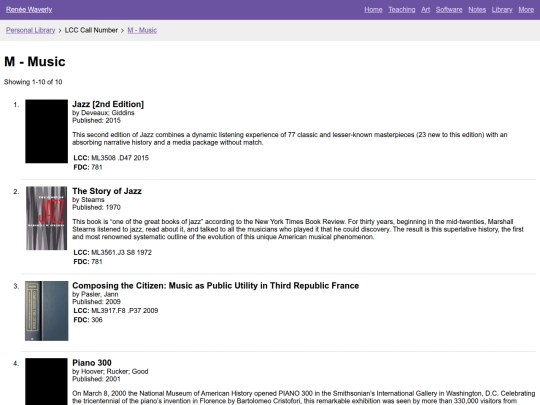Go to the Home nav link

[x=373, y=10]
